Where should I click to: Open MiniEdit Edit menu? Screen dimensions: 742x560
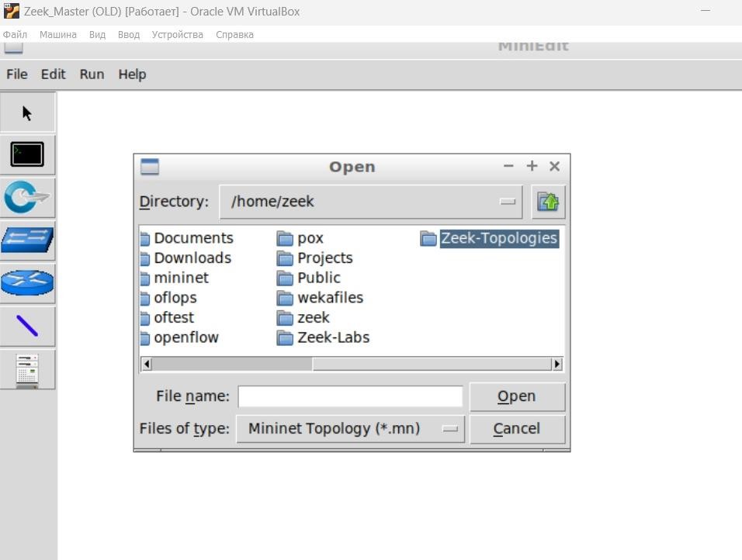(x=53, y=74)
